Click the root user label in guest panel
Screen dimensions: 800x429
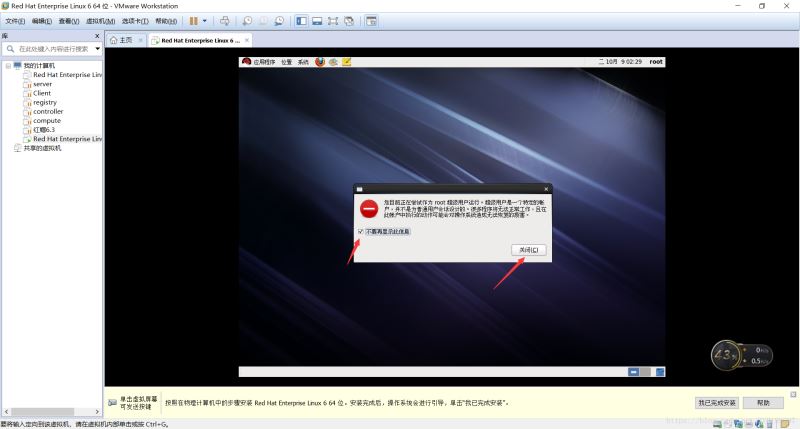tap(656, 62)
